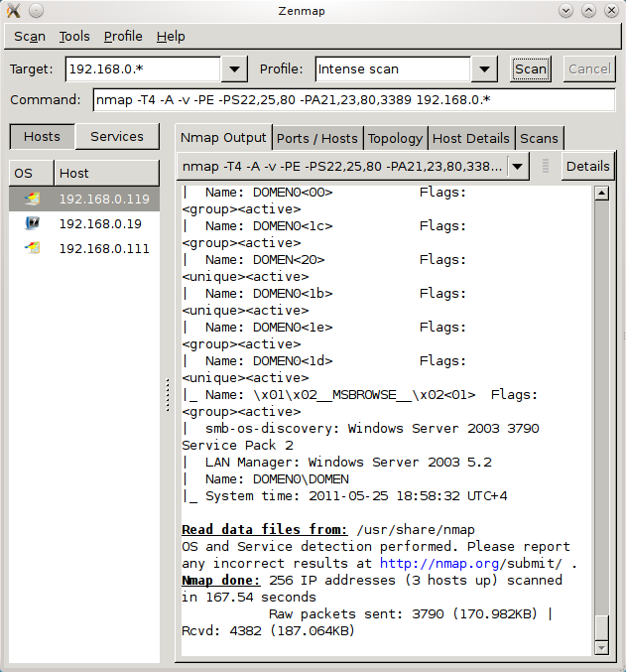
Task: Expand the Profile dropdown arrow
Action: click(x=484, y=69)
